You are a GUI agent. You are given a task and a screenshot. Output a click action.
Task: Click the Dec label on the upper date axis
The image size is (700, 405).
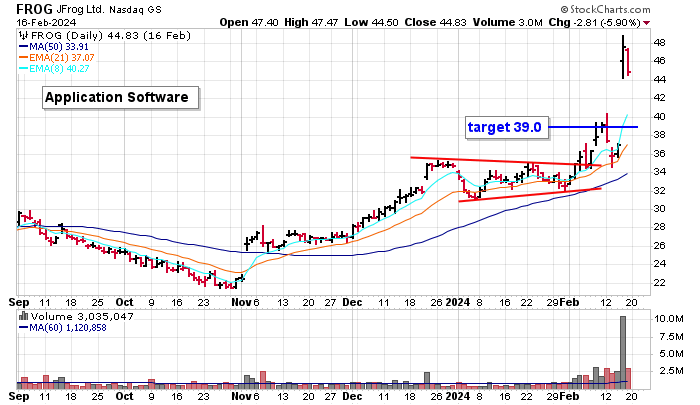coord(352,302)
